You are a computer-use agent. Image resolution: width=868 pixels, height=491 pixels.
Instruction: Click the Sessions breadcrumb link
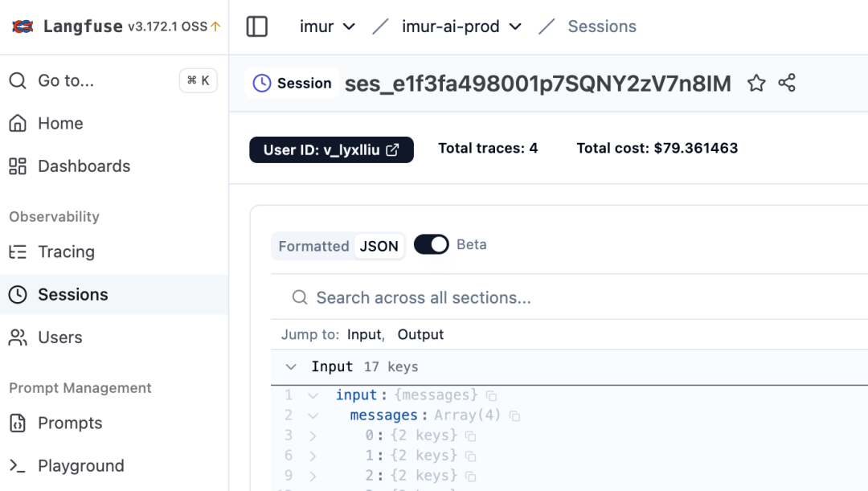tap(602, 27)
